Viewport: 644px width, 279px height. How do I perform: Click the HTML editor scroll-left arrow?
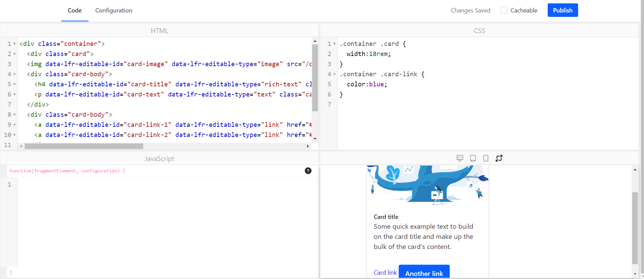click(x=21, y=146)
